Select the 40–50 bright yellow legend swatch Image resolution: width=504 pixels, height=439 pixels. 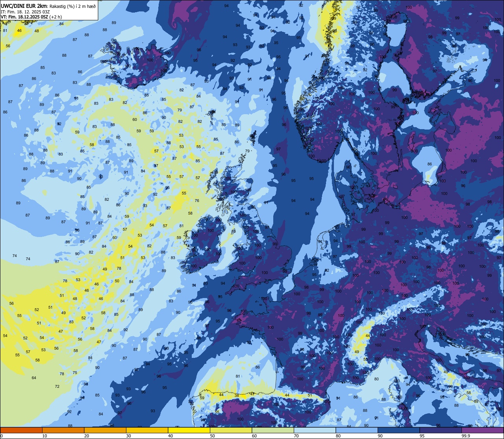click(189, 430)
